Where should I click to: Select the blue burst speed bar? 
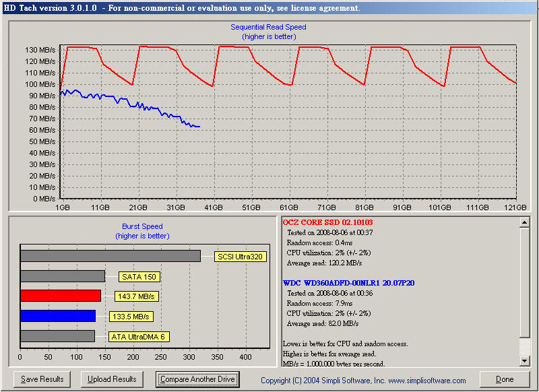(x=58, y=316)
